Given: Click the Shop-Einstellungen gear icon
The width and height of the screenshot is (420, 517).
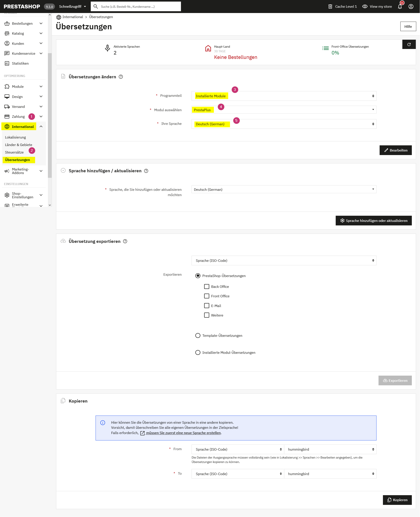Looking at the screenshot, I should pos(7,195).
